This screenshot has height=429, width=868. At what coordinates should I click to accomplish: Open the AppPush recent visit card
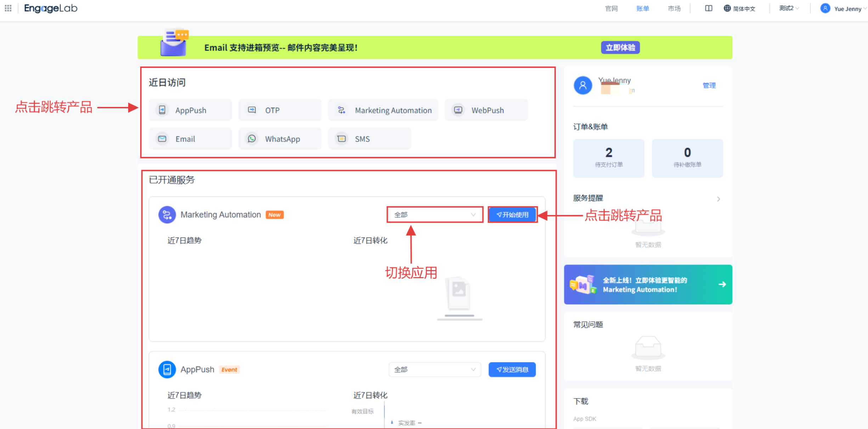pyautogui.click(x=190, y=110)
